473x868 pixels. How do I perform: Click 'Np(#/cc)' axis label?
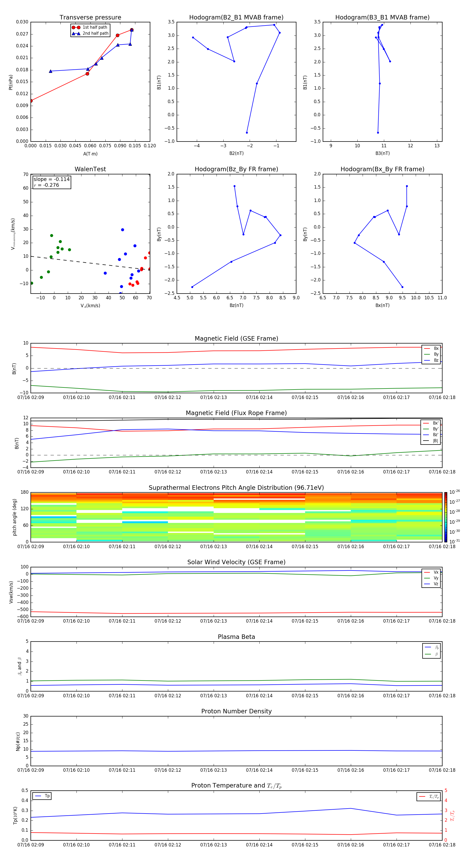coord(18,741)
